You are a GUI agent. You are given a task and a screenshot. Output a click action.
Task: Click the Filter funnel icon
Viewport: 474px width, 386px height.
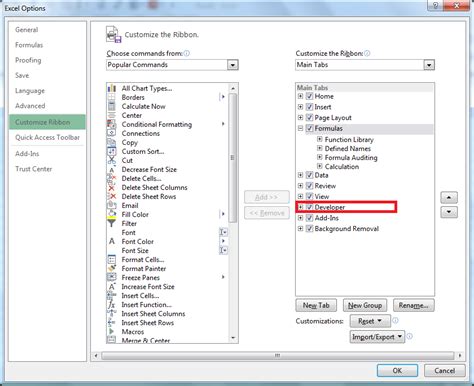112,223
